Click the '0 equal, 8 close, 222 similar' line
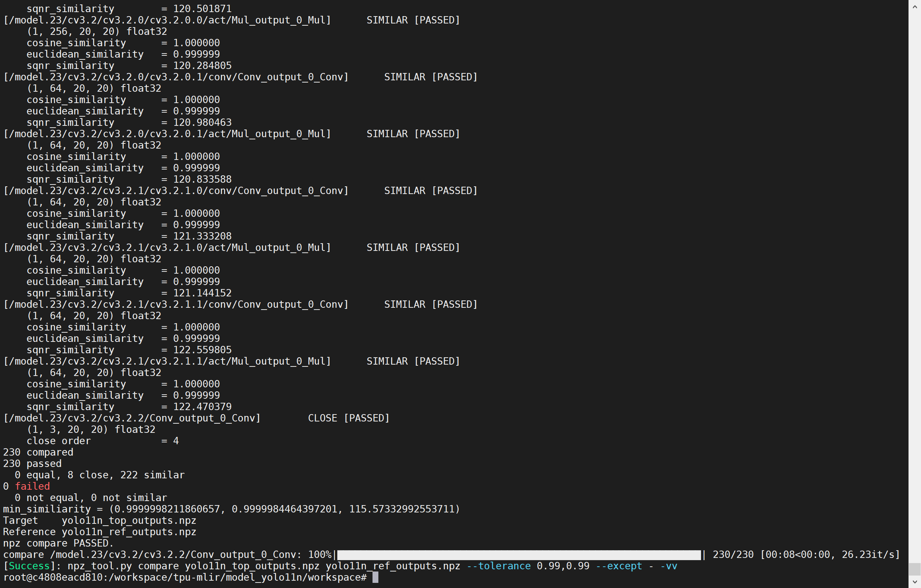The width and height of the screenshot is (921, 588). pyautogui.click(x=99, y=475)
